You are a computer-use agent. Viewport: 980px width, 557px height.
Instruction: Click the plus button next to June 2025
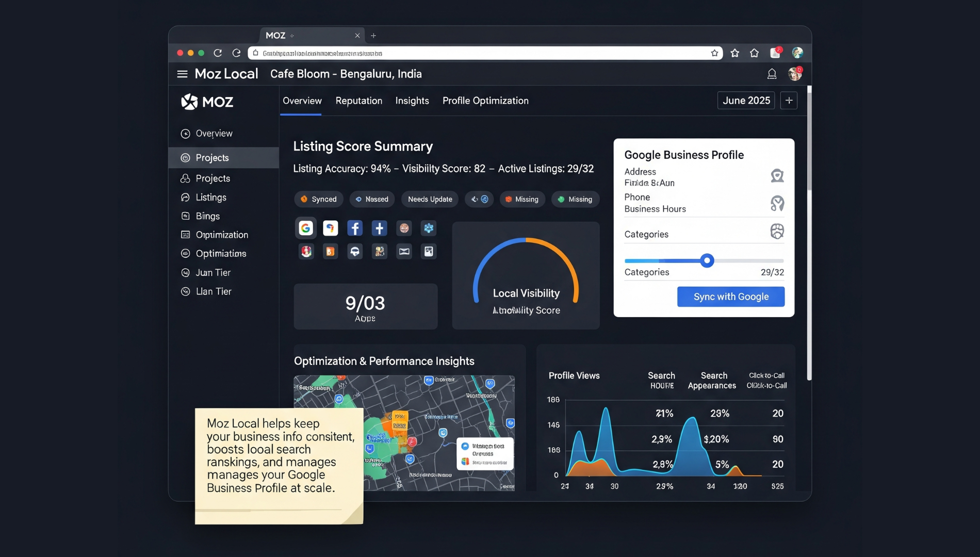pos(789,101)
